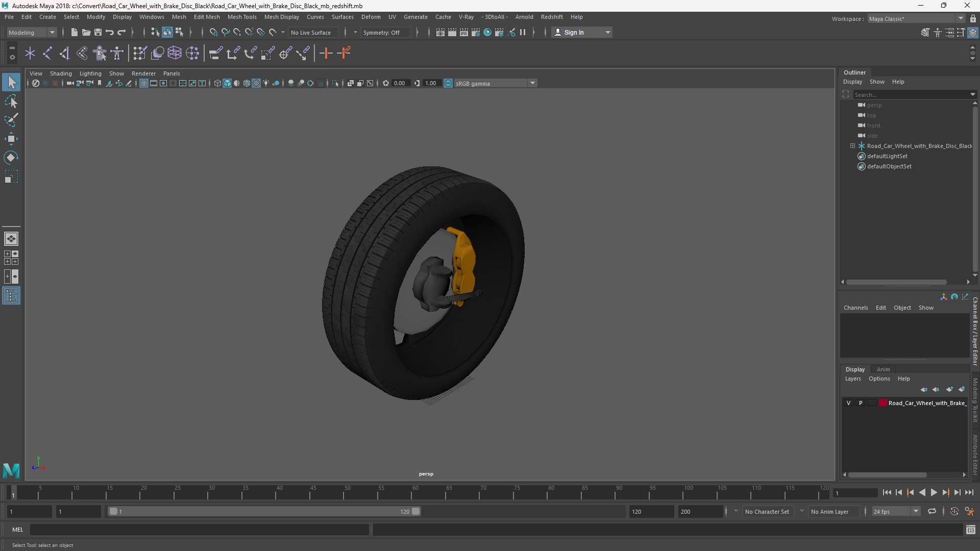Open the Script Editor icon
Screen dimensions: 980x551
[971, 530]
